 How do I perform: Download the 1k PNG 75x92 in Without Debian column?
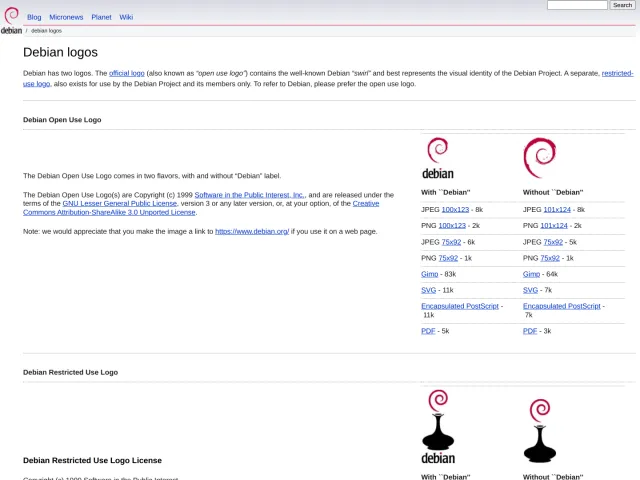click(x=550, y=258)
